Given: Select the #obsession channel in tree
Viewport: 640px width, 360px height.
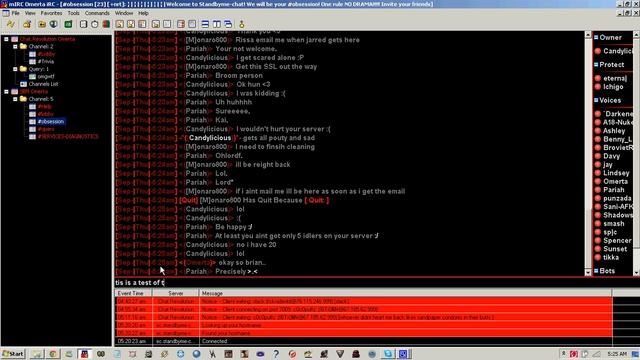Looking at the screenshot, I should pos(51,122).
